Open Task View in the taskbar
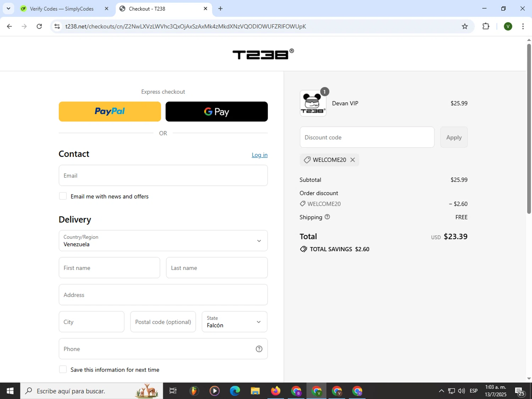 [173, 391]
